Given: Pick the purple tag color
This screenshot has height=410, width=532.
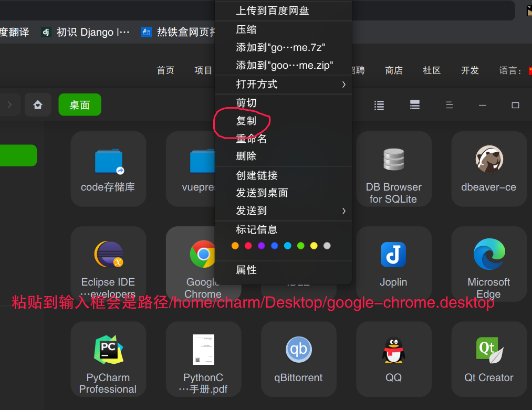Looking at the screenshot, I should [261, 246].
